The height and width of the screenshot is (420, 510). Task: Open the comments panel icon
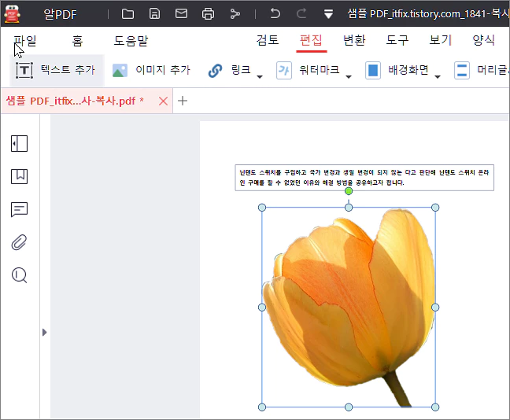(x=19, y=210)
